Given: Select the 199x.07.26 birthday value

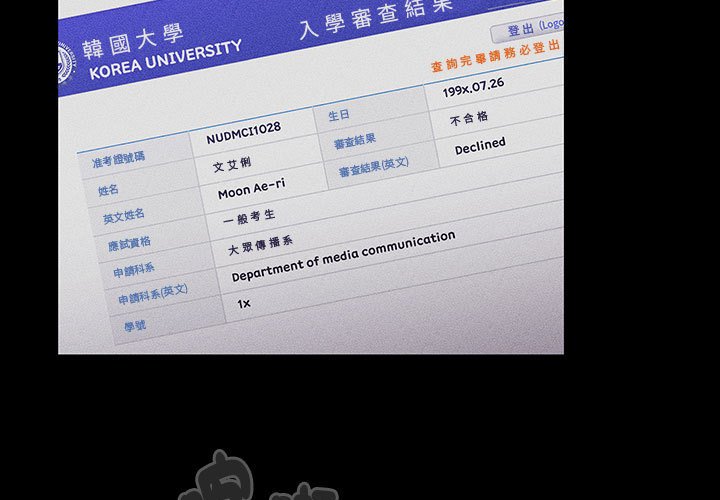Looking at the screenshot, I should click(x=473, y=87).
